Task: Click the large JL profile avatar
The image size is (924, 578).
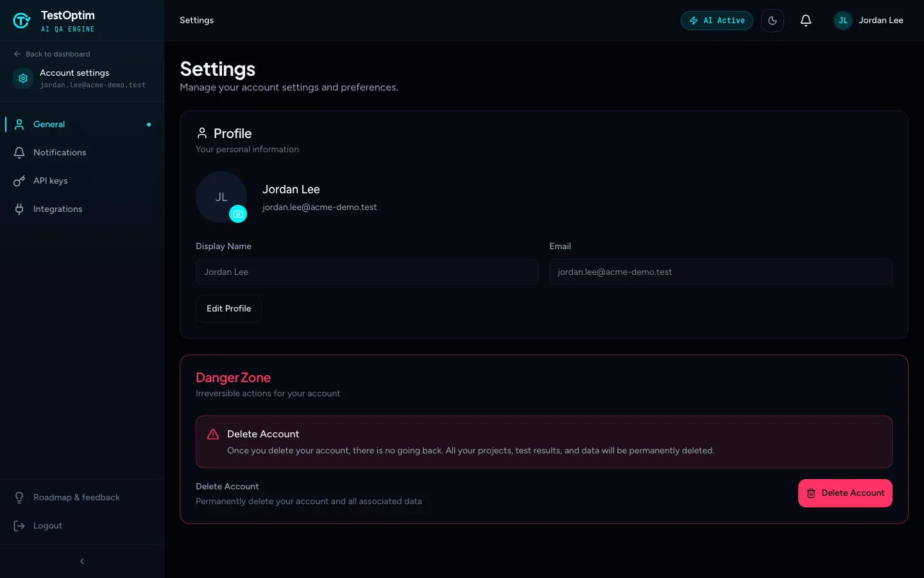Action: click(x=221, y=197)
